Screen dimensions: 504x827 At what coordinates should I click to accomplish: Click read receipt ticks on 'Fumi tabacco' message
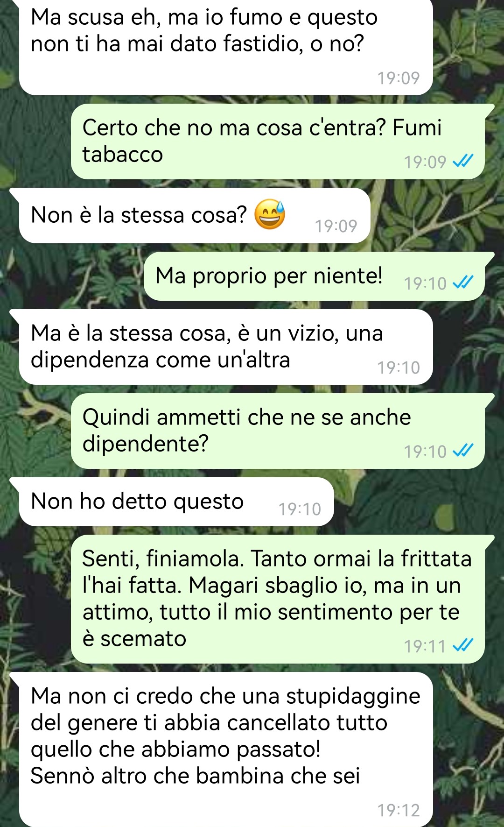[463, 161]
